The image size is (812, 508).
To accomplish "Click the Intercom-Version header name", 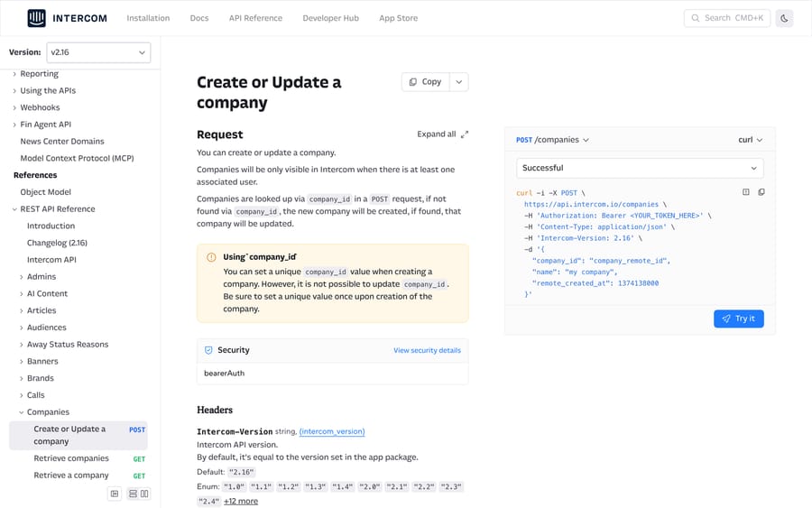I will point(235,432).
